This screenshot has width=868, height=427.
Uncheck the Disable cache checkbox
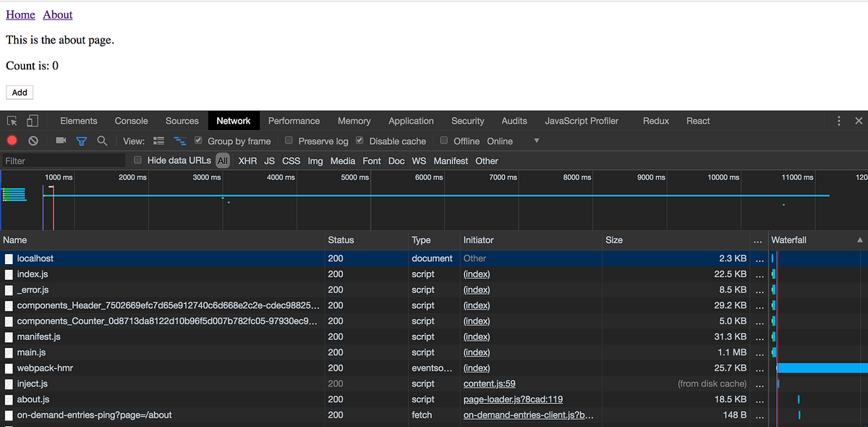359,140
